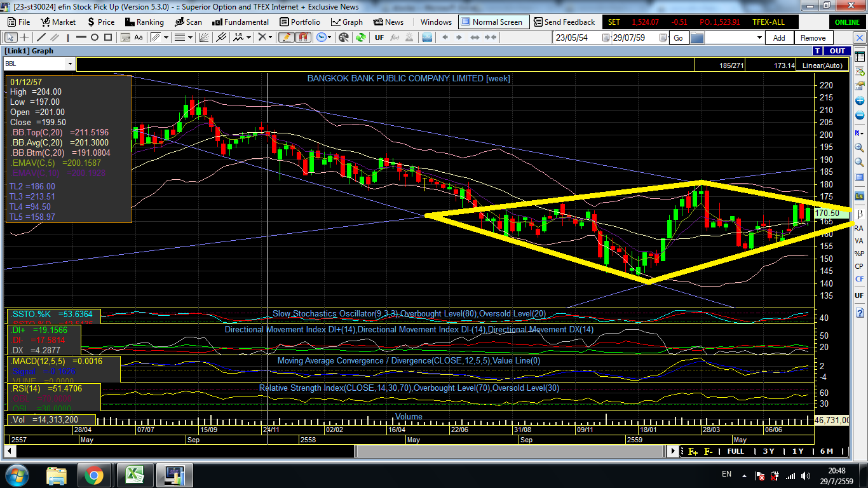
Task: Open Excel from the taskbar
Action: click(x=134, y=475)
